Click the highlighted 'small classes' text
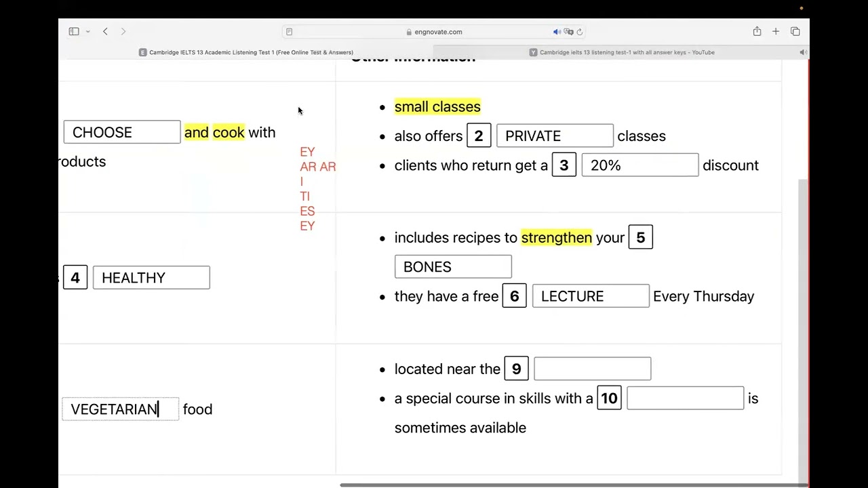 click(437, 106)
